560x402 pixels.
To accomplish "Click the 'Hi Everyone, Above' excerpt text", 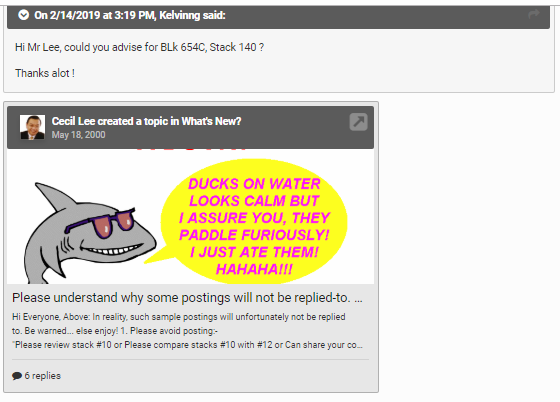I will [179, 324].
